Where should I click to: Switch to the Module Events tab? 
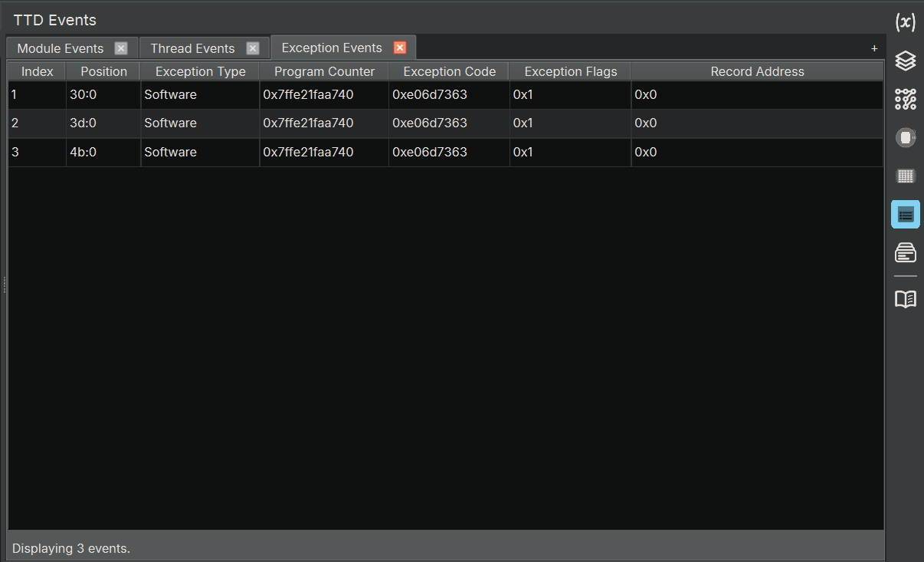pyautogui.click(x=61, y=48)
